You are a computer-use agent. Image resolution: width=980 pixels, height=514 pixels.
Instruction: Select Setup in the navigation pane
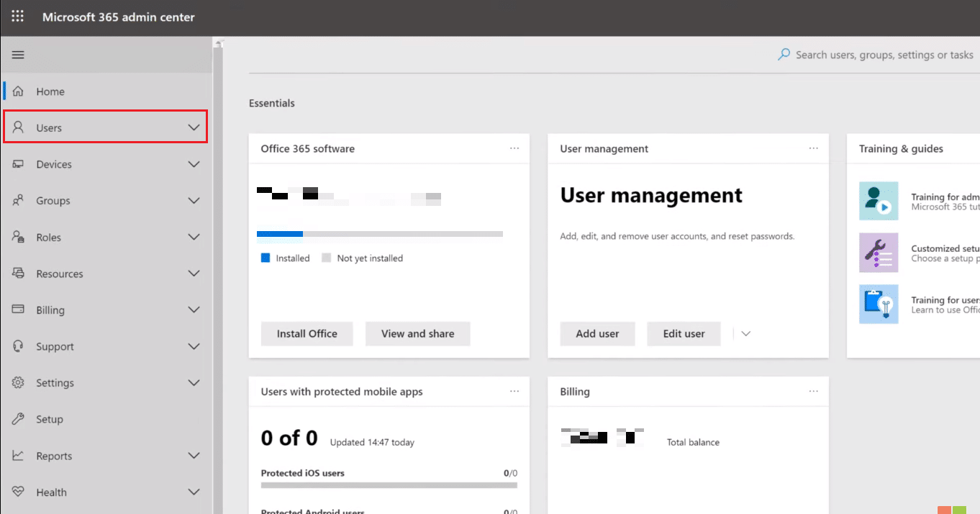[x=106, y=419]
